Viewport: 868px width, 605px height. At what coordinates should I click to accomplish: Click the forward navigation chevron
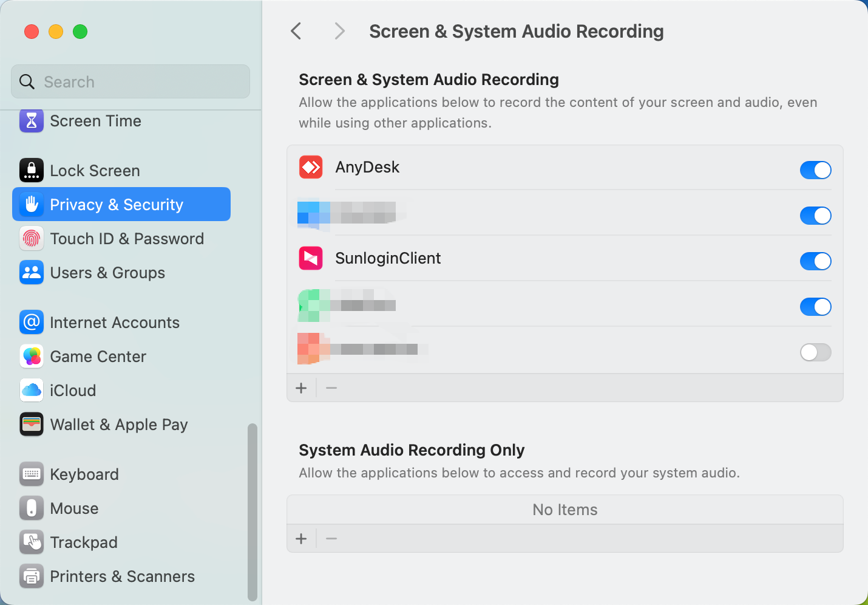click(x=339, y=30)
